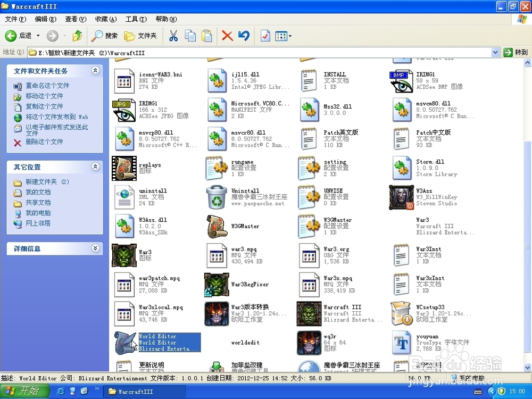Click Delete this file (删除这个文件)

click(44, 142)
